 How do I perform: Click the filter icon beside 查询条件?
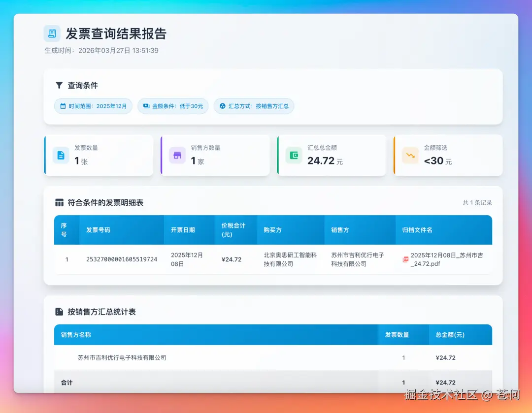click(x=60, y=85)
